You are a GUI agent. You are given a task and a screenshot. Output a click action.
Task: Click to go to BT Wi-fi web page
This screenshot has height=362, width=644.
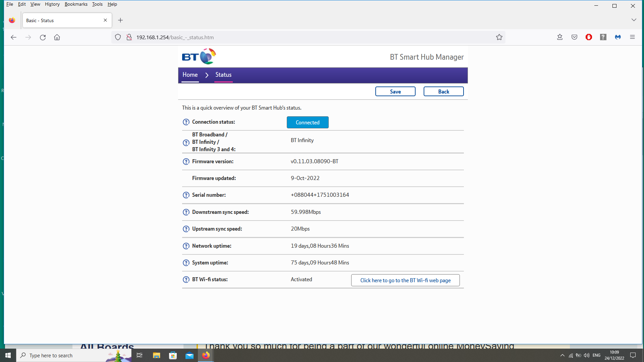click(405, 280)
